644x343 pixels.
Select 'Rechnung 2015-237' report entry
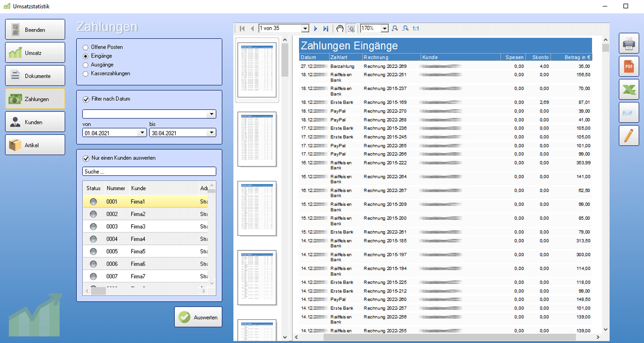385,88
